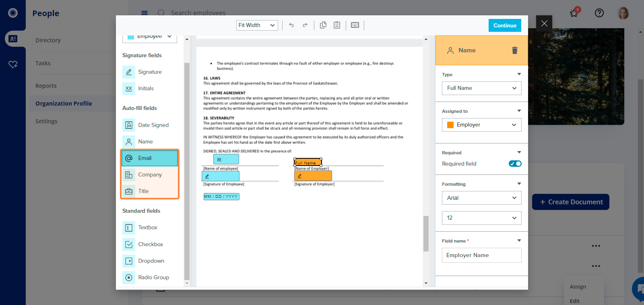Select the Full Name field on document
The height and width of the screenshot is (305, 644).
[x=308, y=162]
